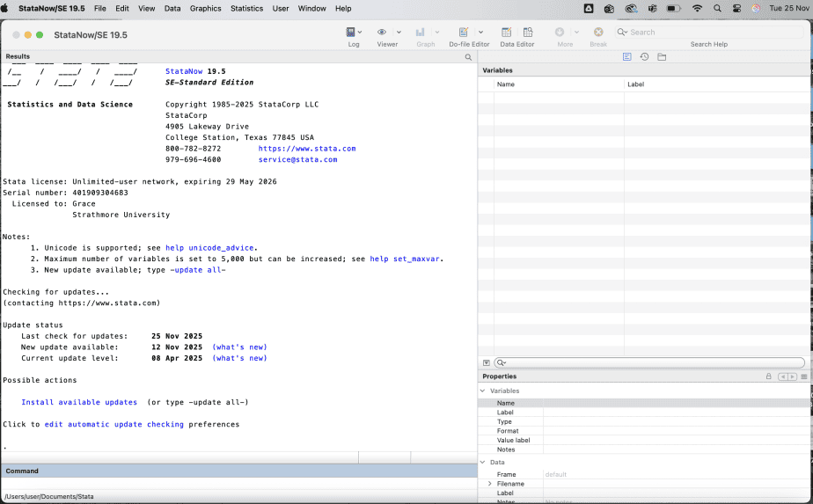The image size is (813, 504).
Task: Click the Log toolbar icon
Action: (350, 33)
